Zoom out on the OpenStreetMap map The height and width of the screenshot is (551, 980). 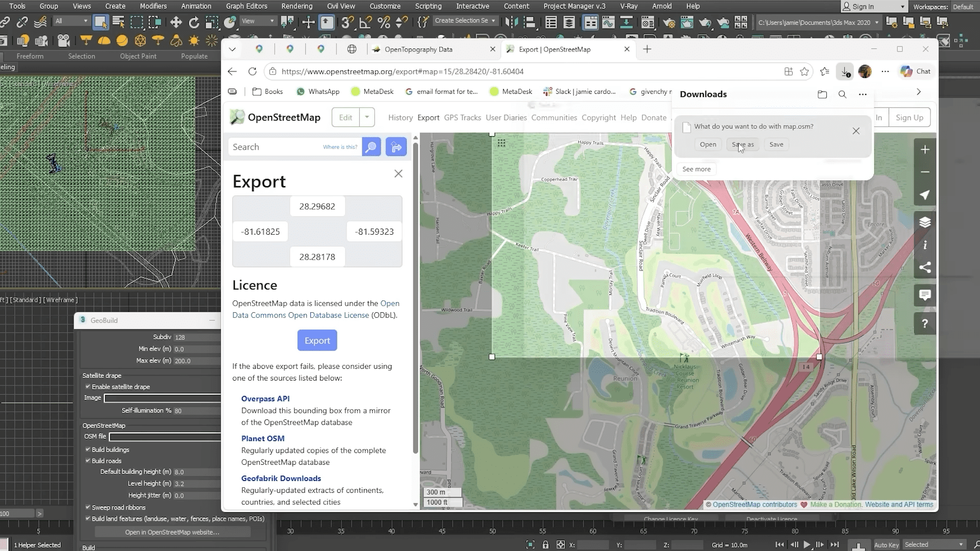[x=925, y=172]
